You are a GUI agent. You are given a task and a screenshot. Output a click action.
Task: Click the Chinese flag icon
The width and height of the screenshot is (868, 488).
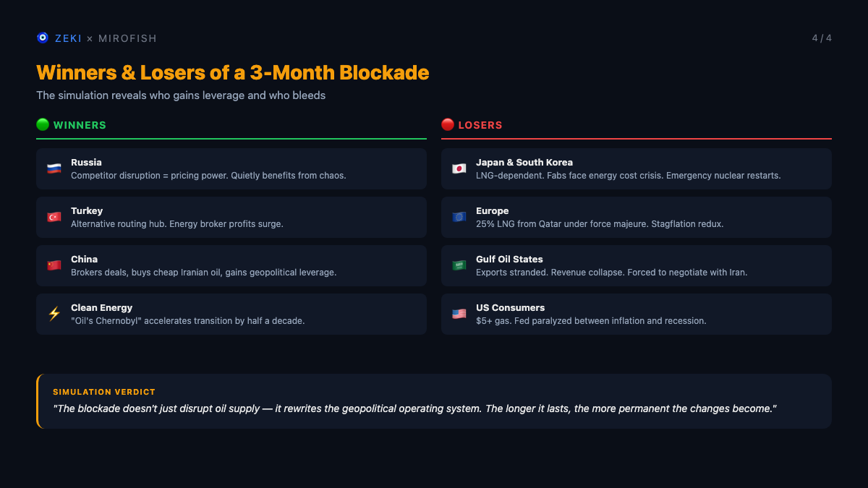(x=54, y=265)
